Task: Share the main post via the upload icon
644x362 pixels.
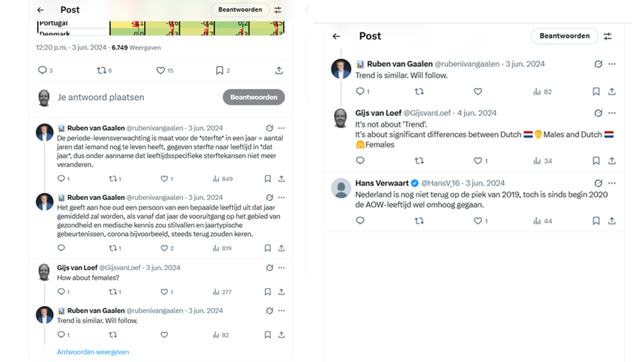Action: point(279,71)
